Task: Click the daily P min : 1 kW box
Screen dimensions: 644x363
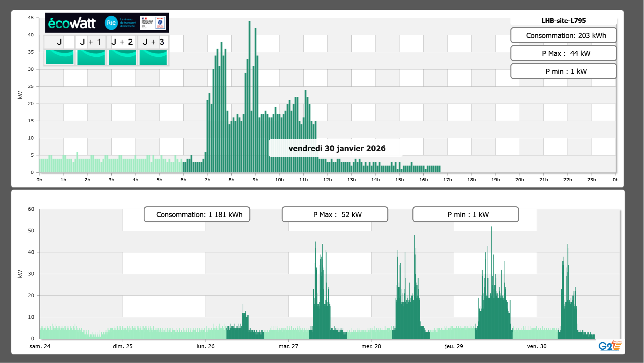Action: pyautogui.click(x=563, y=71)
